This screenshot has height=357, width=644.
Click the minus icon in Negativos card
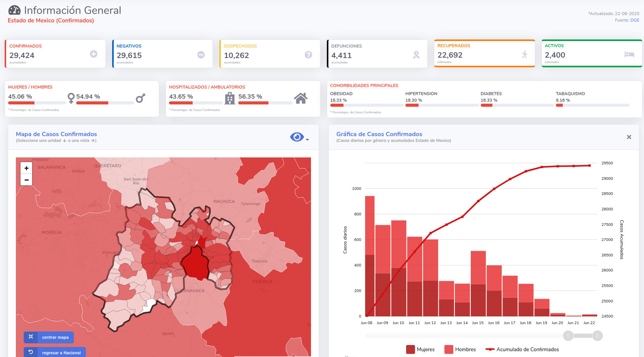pos(201,55)
